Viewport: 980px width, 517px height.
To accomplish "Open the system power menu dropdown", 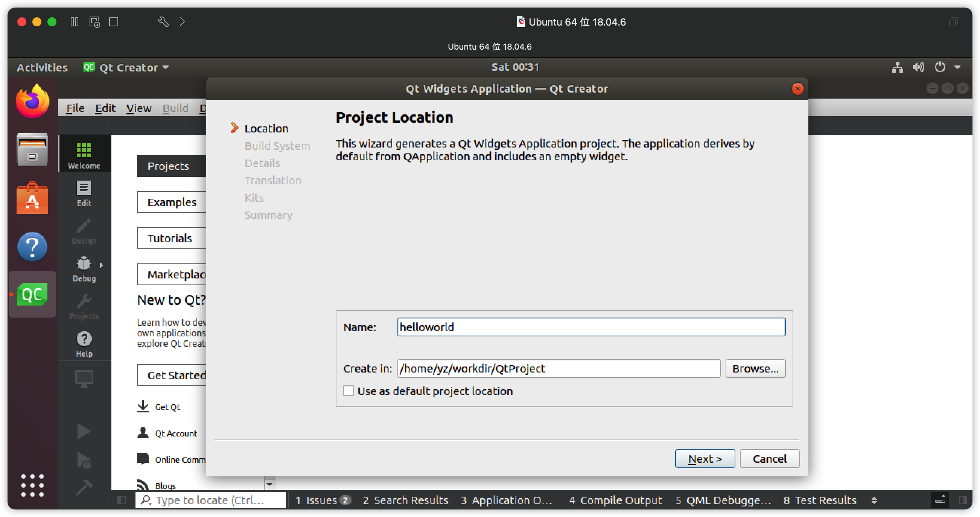I will (957, 67).
